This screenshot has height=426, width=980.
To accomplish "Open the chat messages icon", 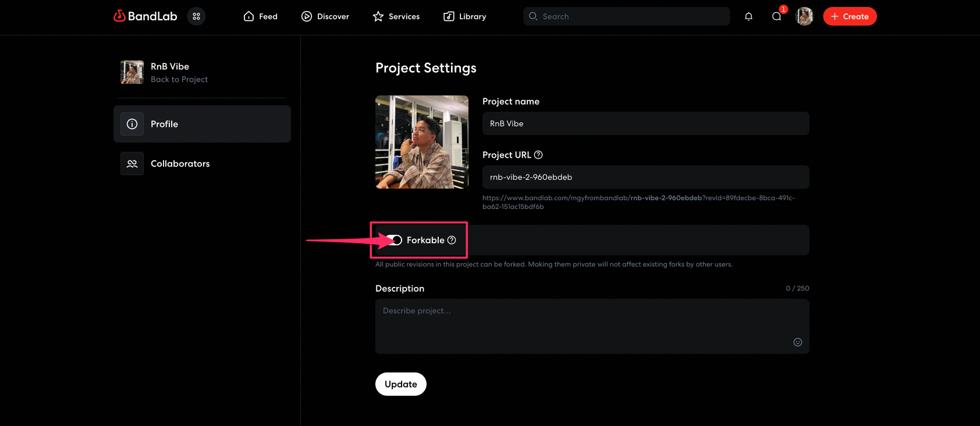I will [776, 16].
